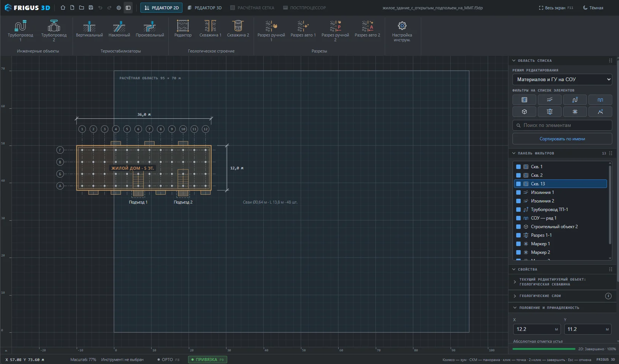Select the Трубопровод 2 pipeline tool

tap(54, 31)
